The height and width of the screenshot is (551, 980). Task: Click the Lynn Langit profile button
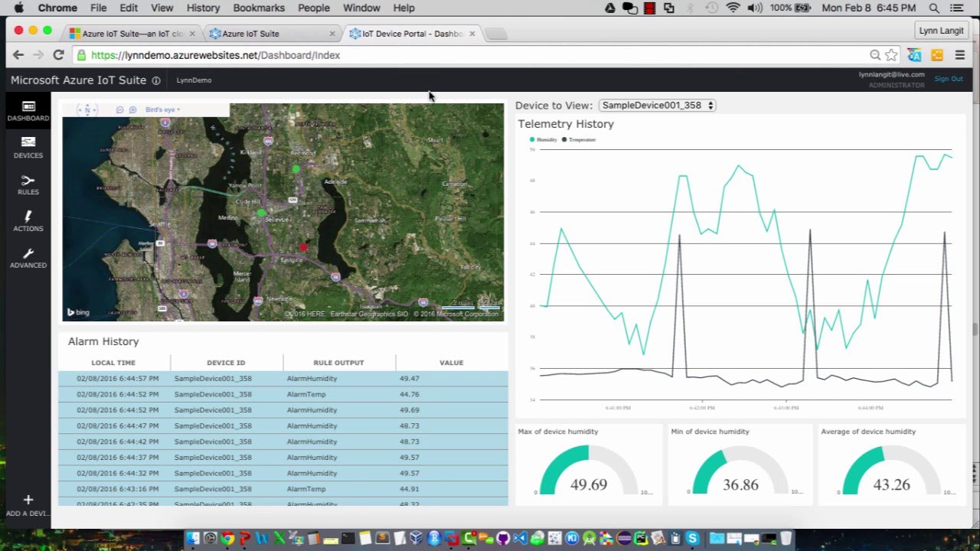942,30
